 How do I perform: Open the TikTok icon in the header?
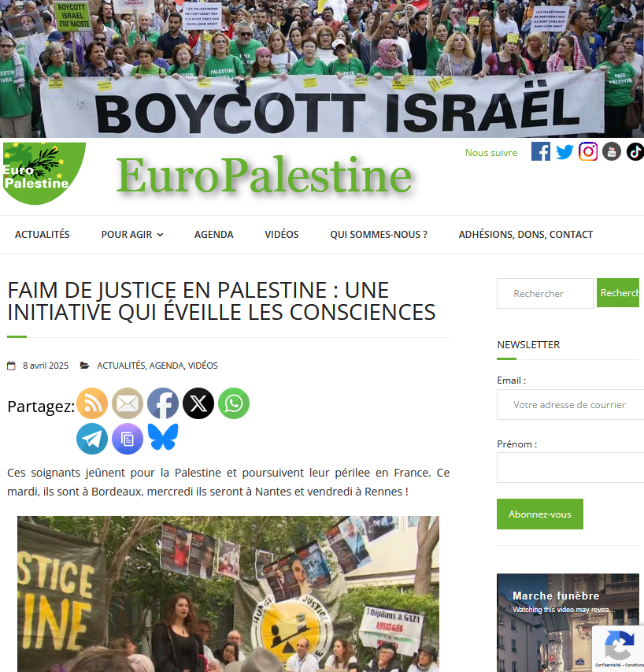[x=635, y=152]
